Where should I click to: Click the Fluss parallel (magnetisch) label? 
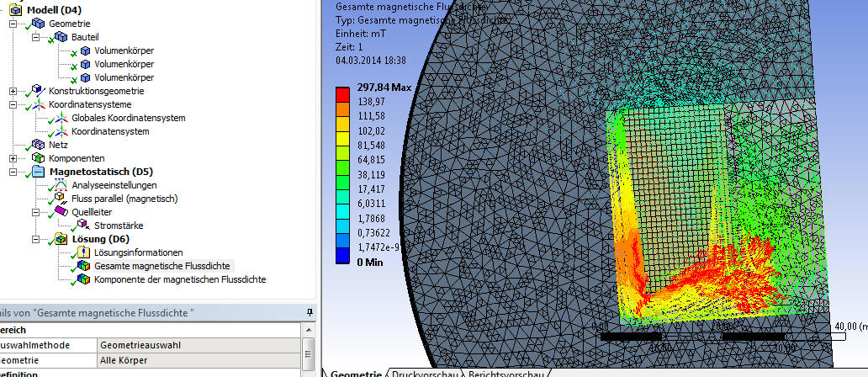[x=124, y=199]
